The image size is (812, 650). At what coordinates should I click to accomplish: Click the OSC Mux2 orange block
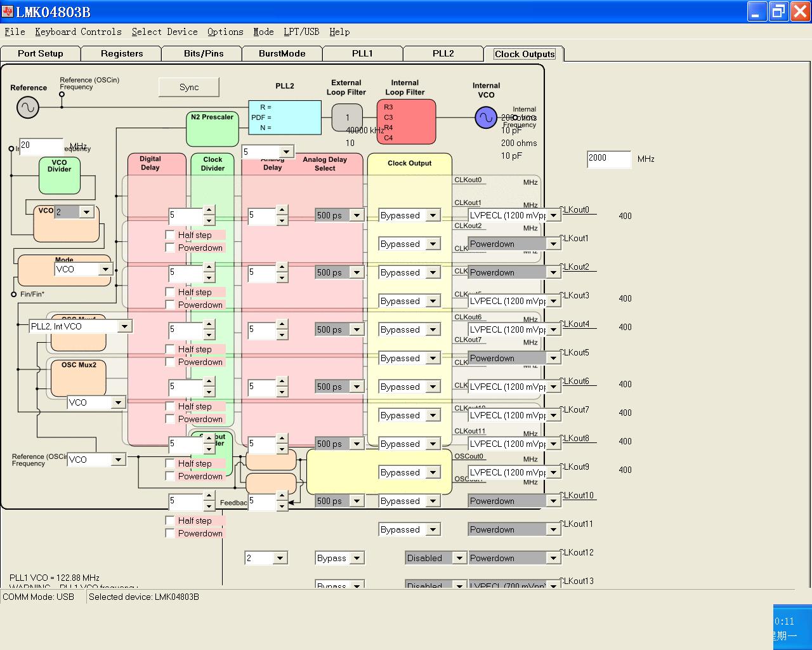pos(79,378)
